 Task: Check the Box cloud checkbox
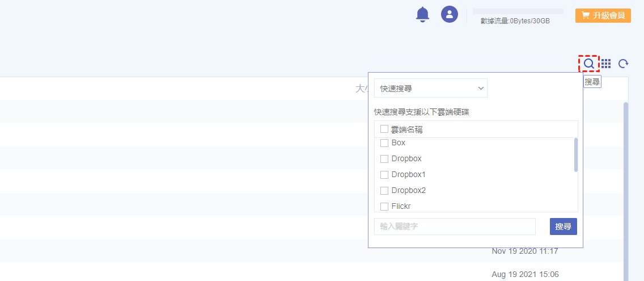coord(384,143)
